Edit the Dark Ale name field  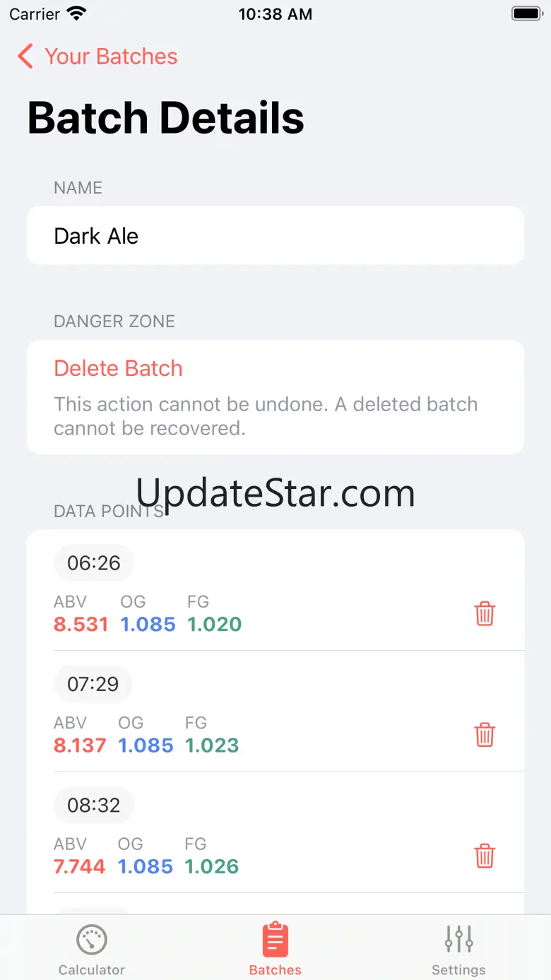pyautogui.click(x=275, y=235)
